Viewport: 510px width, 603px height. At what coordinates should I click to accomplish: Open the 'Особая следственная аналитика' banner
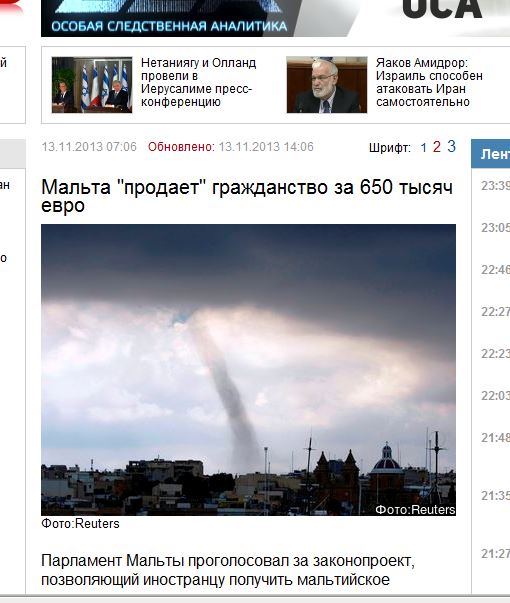click(169, 18)
